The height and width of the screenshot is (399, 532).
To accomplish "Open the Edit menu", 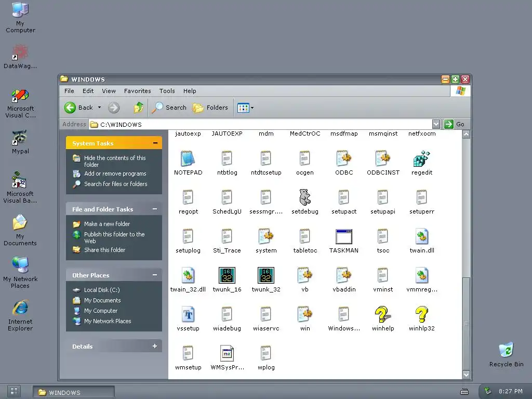I will pos(88,91).
